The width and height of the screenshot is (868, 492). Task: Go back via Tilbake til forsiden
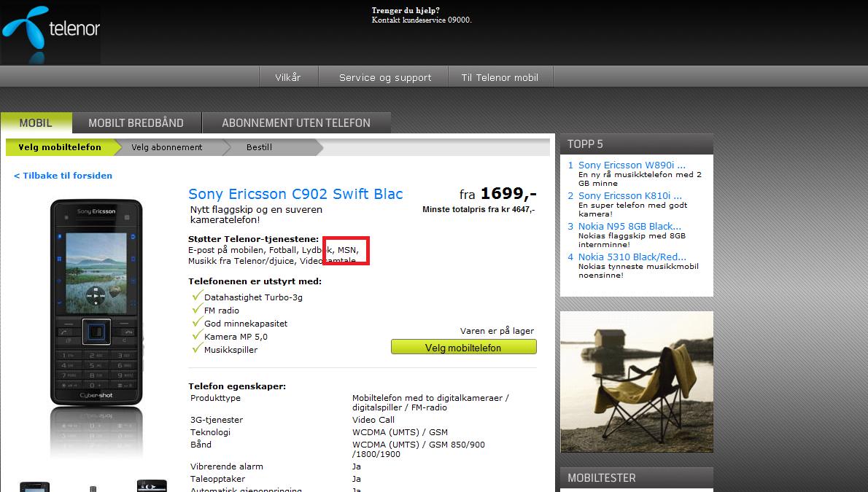click(x=63, y=176)
